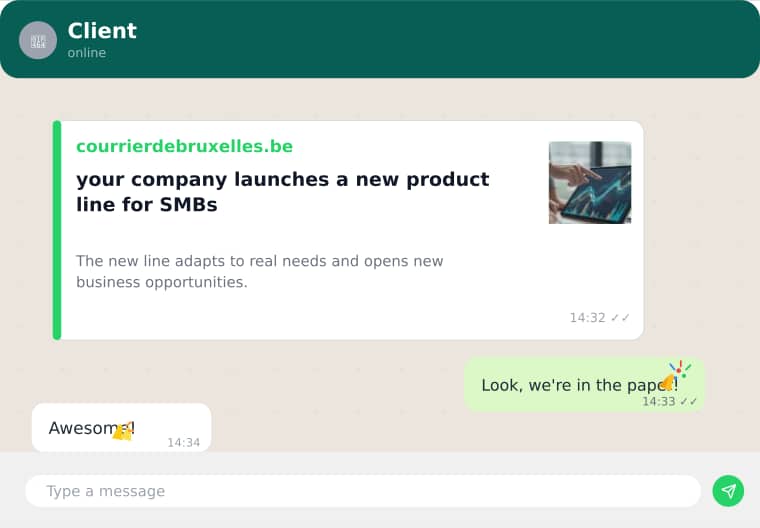Screen dimensions: 760x528
Task: Select the "Look, we're in the paper" bubble
Action: pyautogui.click(x=584, y=385)
